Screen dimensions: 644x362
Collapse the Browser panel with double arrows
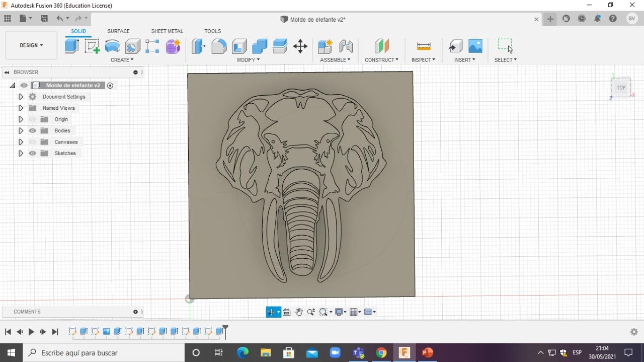[x=7, y=73]
